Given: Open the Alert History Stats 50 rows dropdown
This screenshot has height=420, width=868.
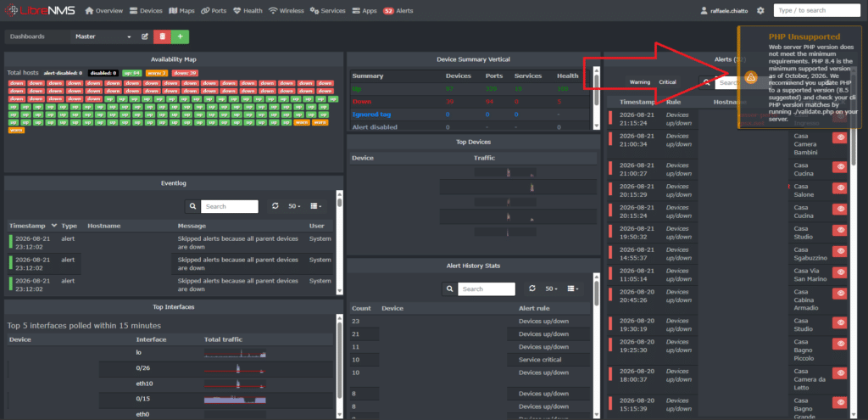Looking at the screenshot, I should 551,288.
